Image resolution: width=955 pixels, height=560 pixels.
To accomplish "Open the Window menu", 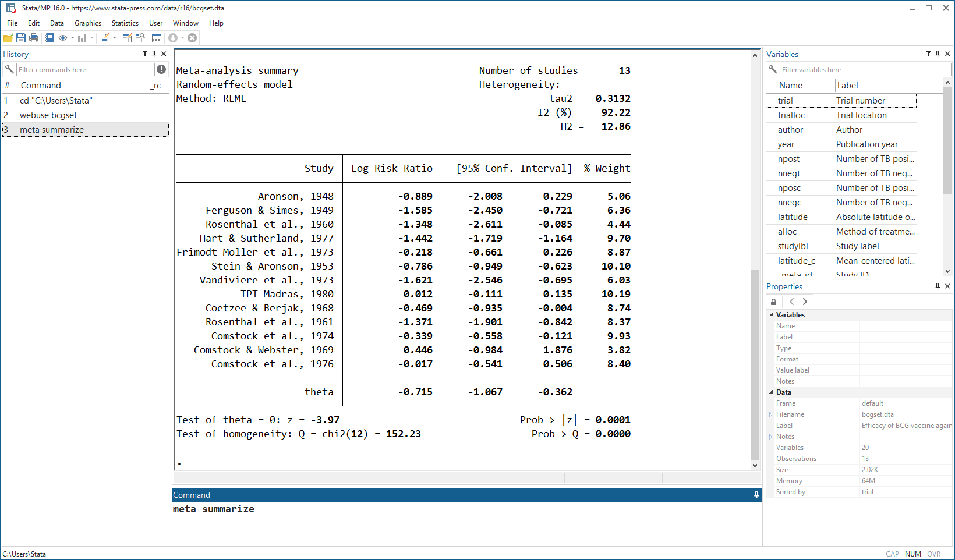I will 186,23.
